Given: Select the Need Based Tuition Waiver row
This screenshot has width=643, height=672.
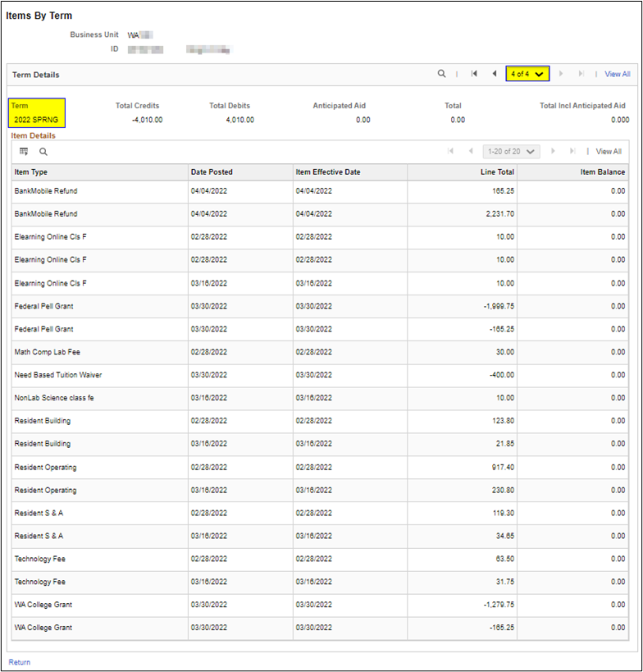Looking at the screenshot, I should (x=58, y=375).
